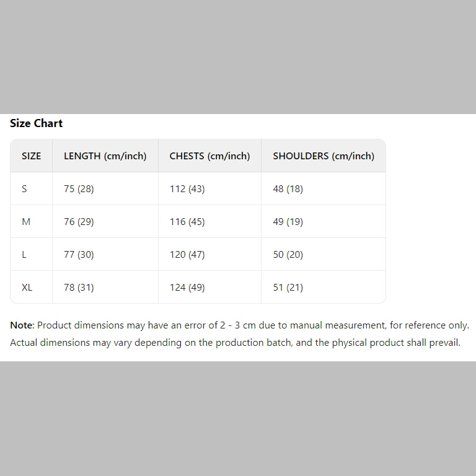Select the M size row label
Screen dimensions: 476x476
pyautogui.click(x=26, y=222)
